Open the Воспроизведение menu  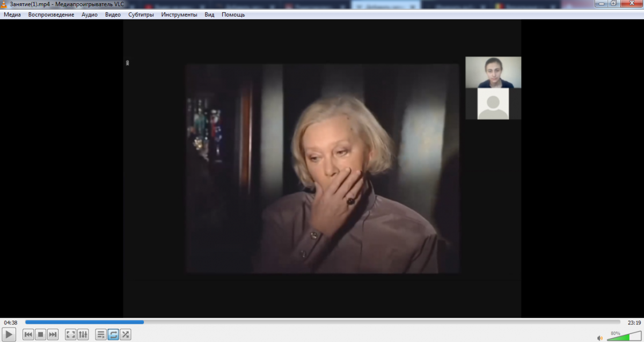coord(51,14)
